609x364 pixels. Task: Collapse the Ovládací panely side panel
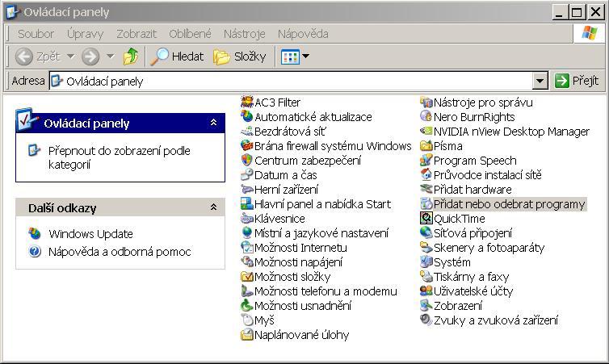click(x=213, y=123)
